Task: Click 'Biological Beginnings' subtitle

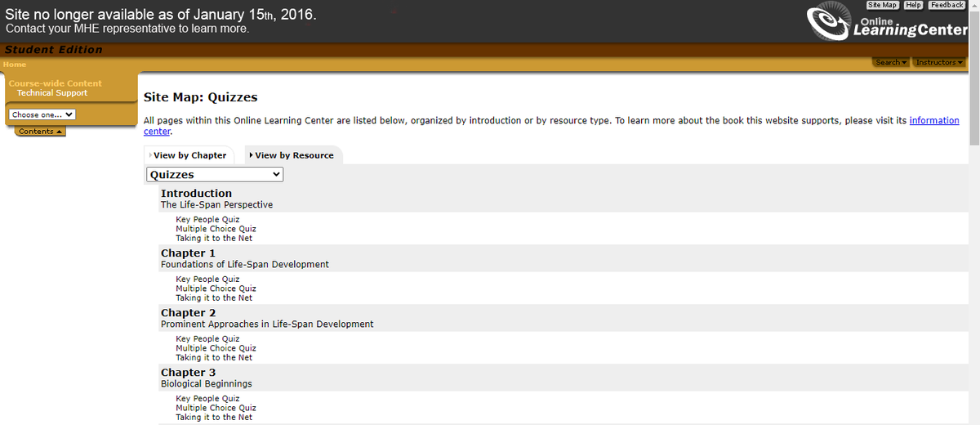Action: pos(207,384)
